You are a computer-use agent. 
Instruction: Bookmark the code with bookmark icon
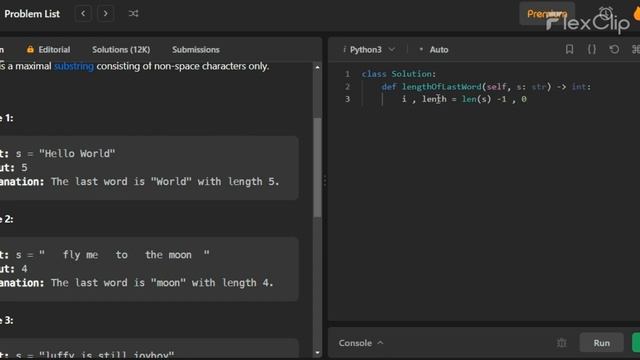tap(569, 49)
